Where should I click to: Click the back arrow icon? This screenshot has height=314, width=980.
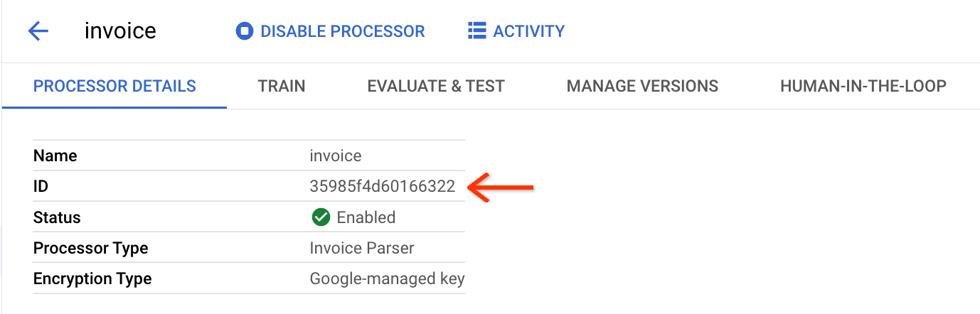click(x=38, y=31)
